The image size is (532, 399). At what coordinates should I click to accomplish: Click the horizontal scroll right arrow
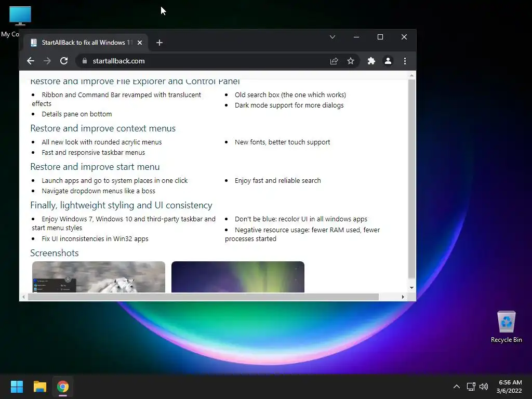click(x=403, y=297)
